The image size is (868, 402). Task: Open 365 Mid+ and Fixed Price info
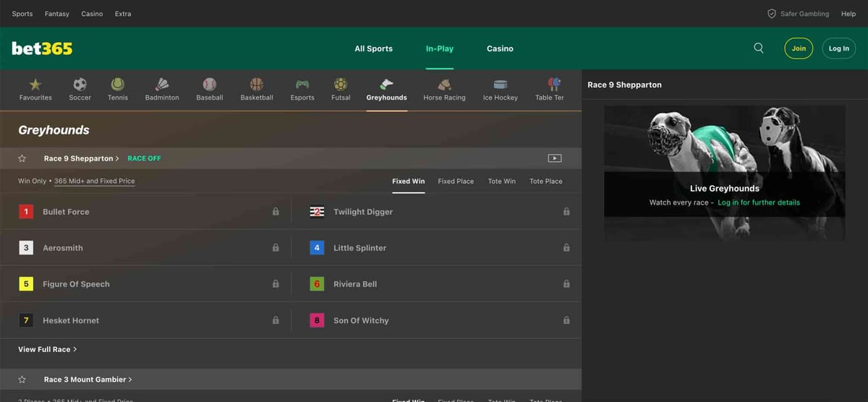[x=95, y=181]
